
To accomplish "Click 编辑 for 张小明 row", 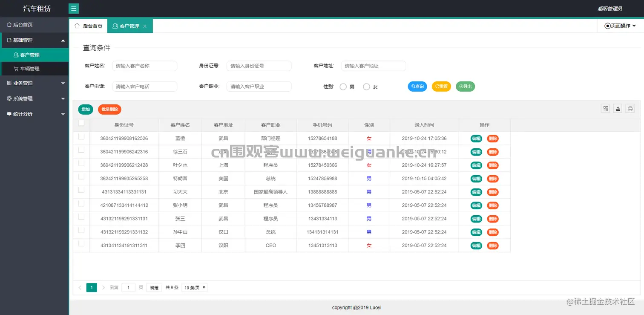I will pyautogui.click(x=476, y=205).
